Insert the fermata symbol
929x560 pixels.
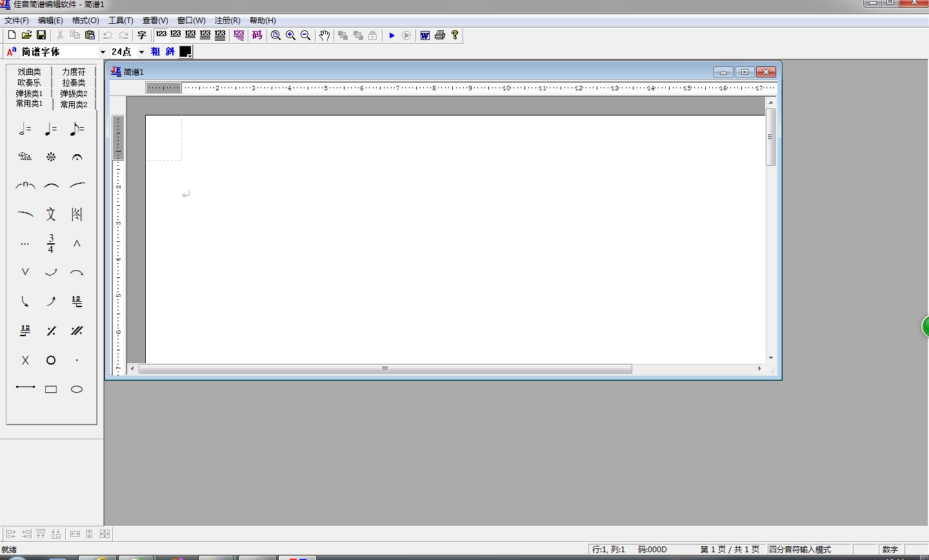(x=77, y=157)
